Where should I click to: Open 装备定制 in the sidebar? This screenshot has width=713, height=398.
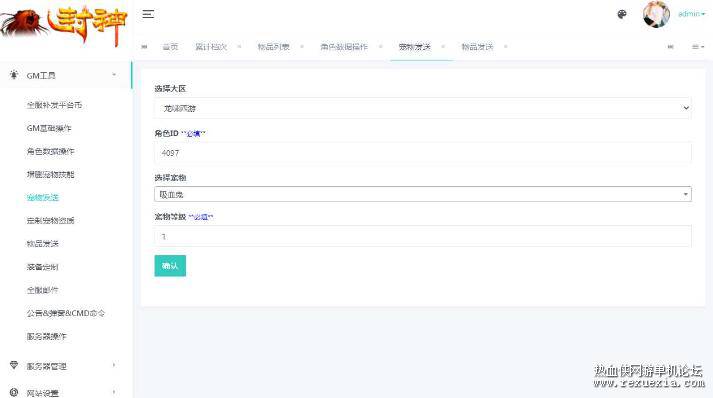point(43,267)
